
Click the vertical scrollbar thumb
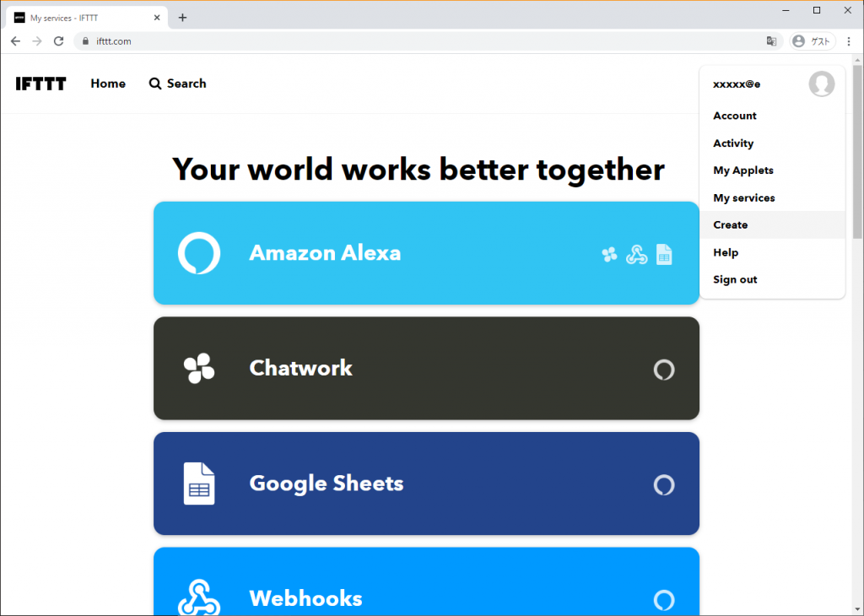(x=857, y=152)
